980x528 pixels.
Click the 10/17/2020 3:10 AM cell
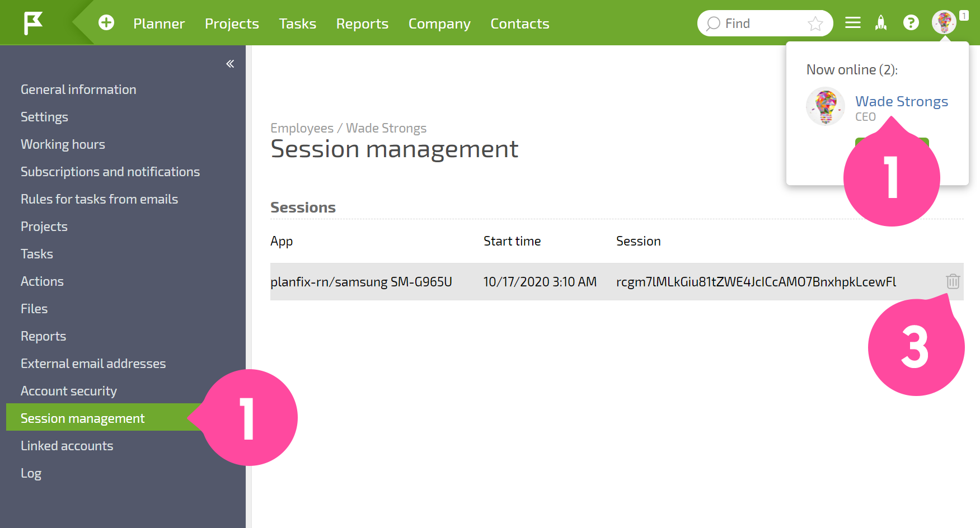pyautogui.click(x=540, y=281)
